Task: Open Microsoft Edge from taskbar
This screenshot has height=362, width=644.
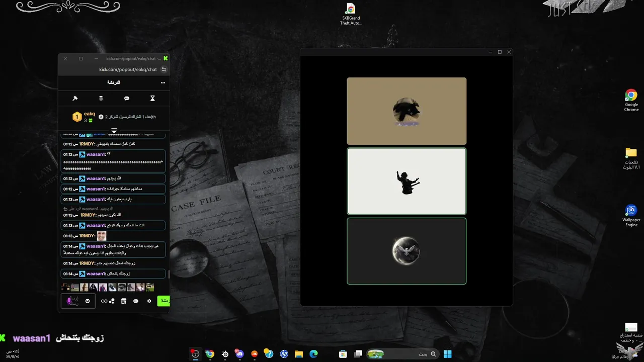Action: [313, 354]
